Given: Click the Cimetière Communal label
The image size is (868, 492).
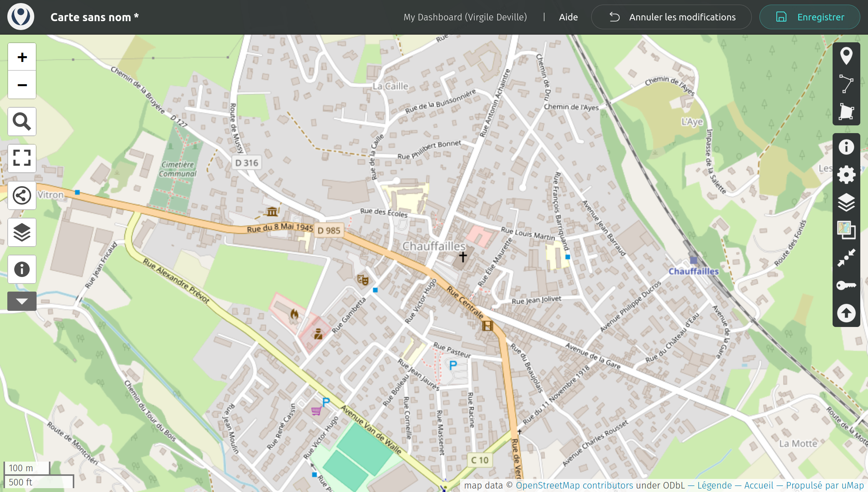Looking at the screenshot, I should (177, 169).
